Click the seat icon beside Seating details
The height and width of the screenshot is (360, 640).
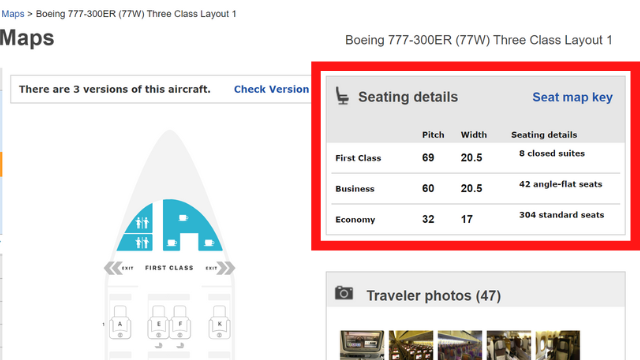point(342,96)
